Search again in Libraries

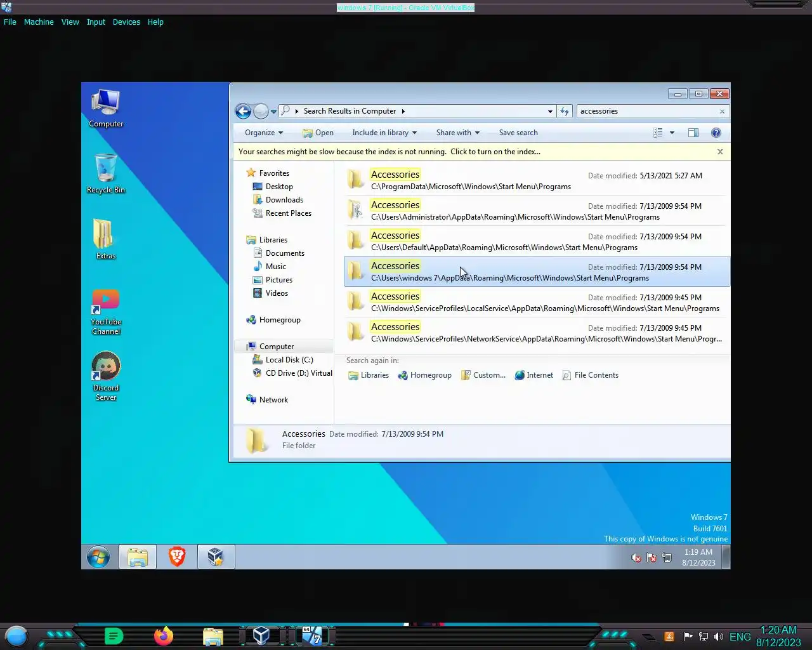click(x=369, y=375)
